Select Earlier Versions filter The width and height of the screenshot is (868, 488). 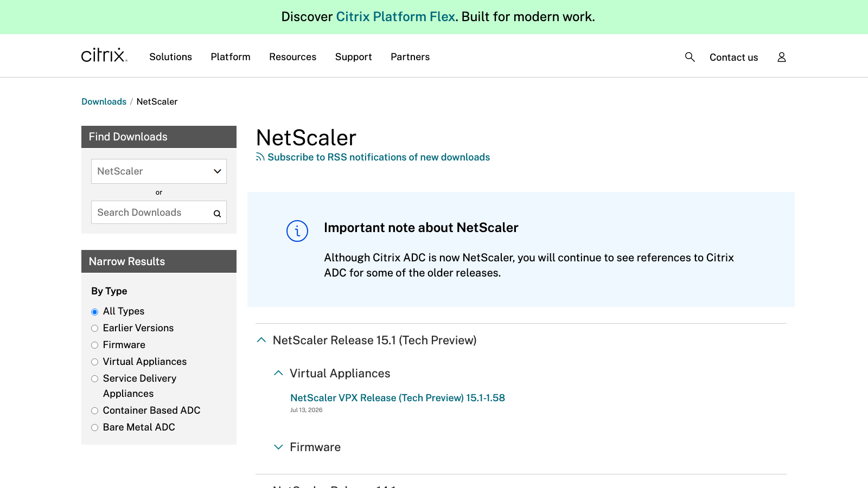click(94, 329)
